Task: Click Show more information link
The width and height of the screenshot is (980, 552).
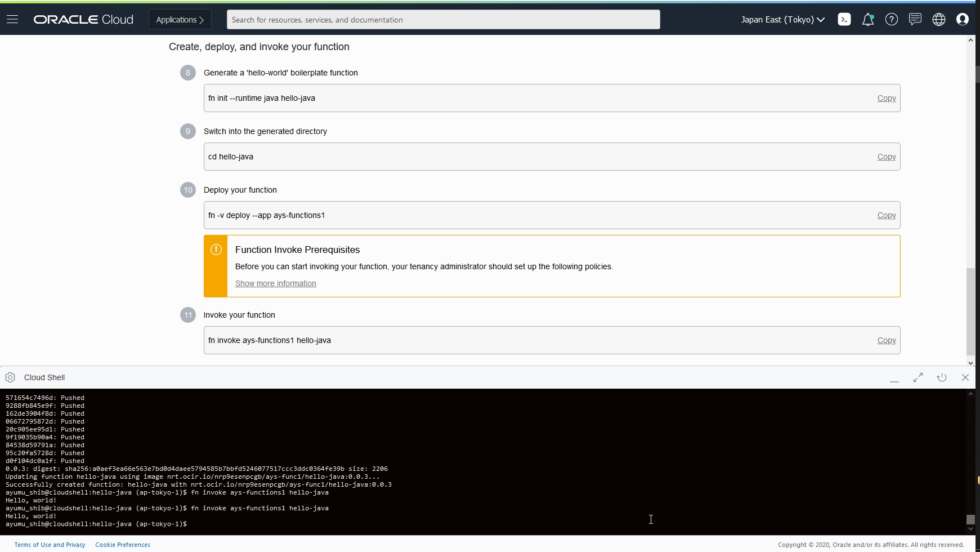Action: [275, 283]
